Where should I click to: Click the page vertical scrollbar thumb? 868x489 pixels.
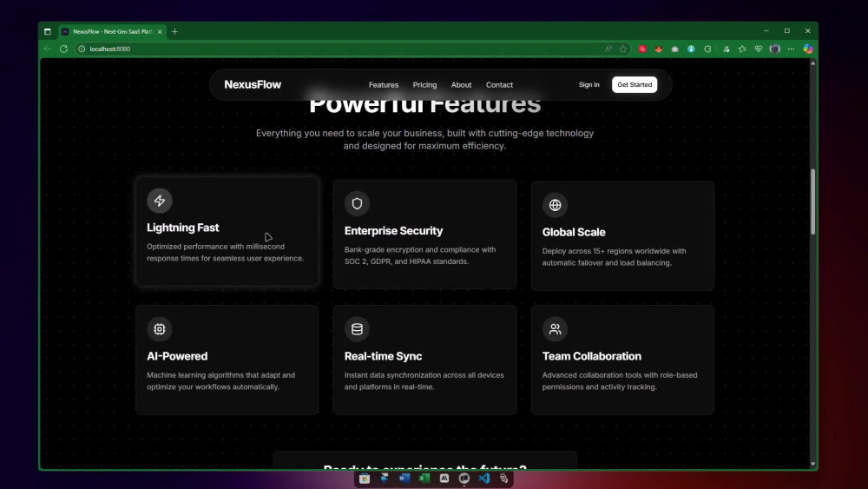pos(812,202)
